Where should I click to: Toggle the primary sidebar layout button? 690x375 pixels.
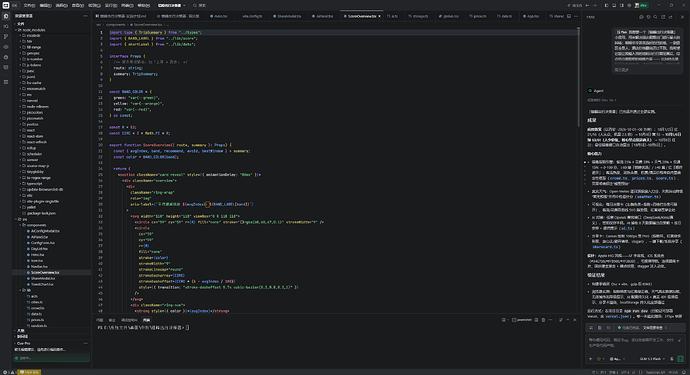(606, 5)
